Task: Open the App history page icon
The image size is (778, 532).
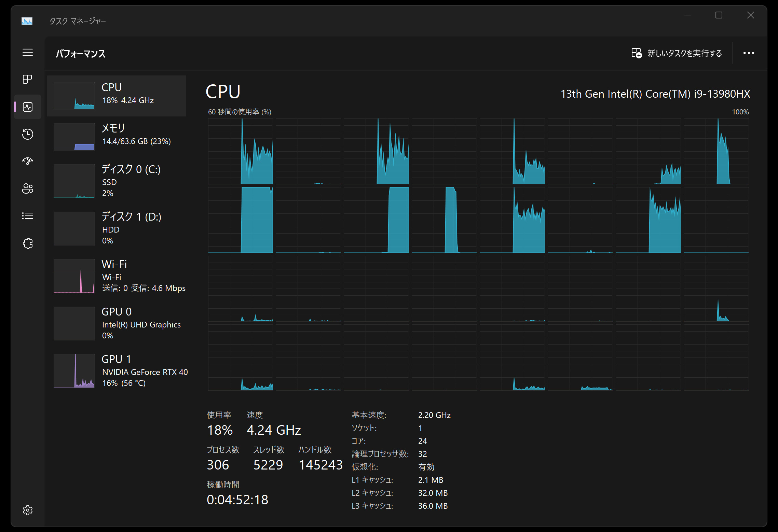Action: coord(28,134)
